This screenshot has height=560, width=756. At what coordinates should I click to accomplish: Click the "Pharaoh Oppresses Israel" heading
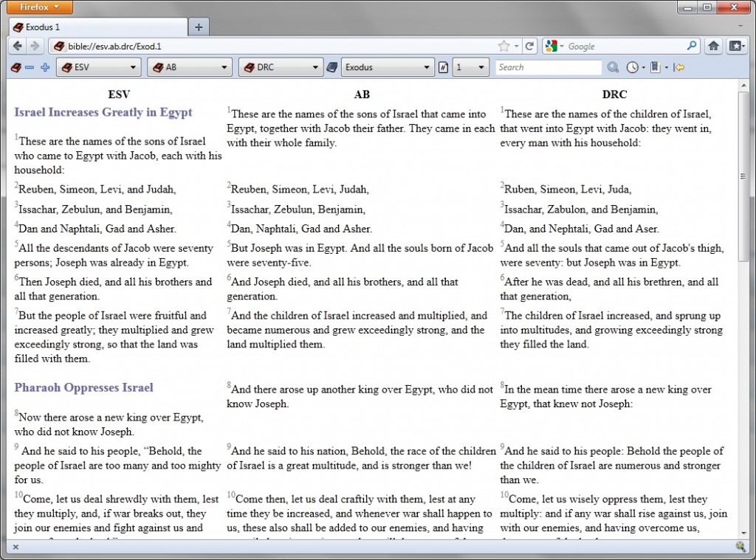point(84,388)
